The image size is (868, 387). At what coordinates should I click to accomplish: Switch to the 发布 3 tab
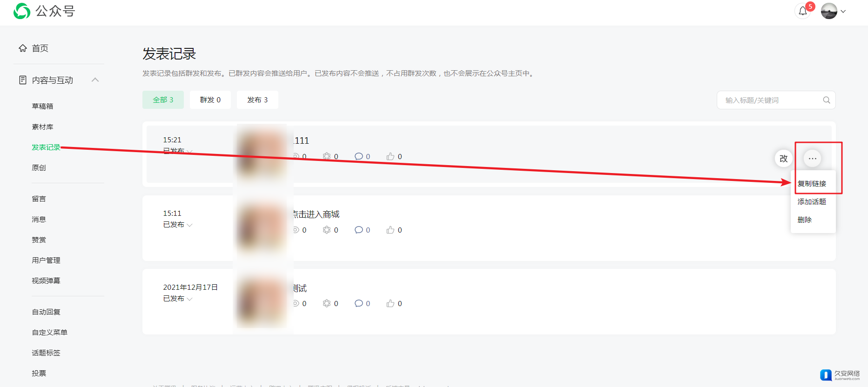[257, 100]
